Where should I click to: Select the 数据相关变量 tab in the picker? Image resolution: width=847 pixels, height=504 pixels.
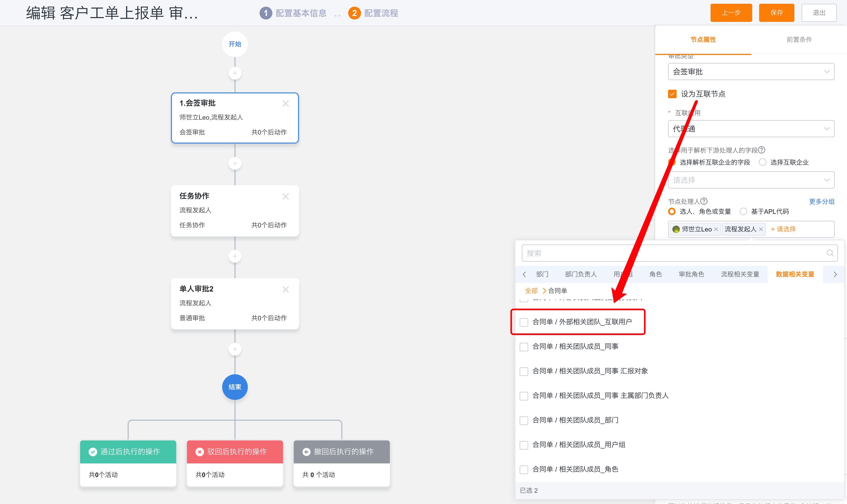pos(795,274)
